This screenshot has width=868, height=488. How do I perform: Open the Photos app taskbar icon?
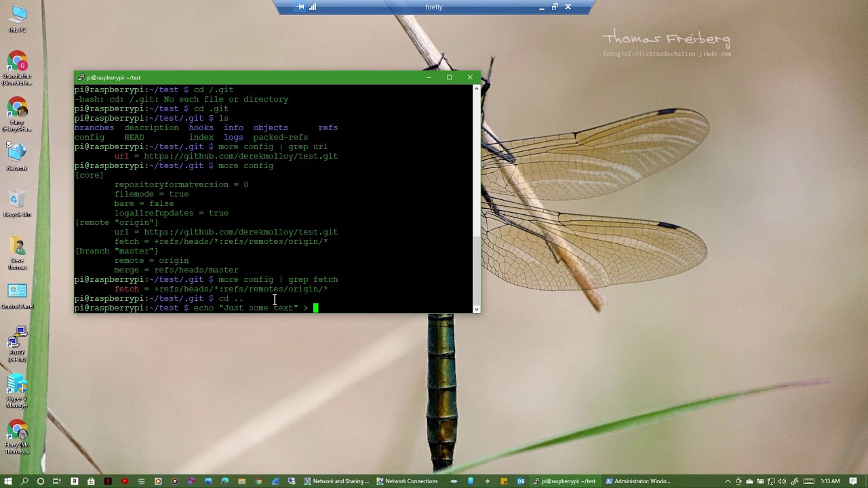[x=208, y=481]
